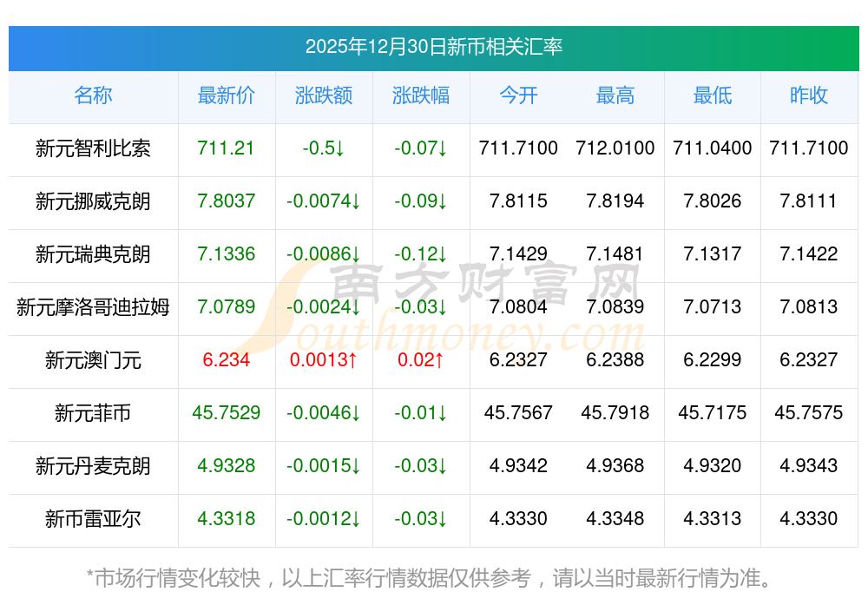Click the 最高 column header
The width and height of the screenshot is (868, 605).
point(615,95)
